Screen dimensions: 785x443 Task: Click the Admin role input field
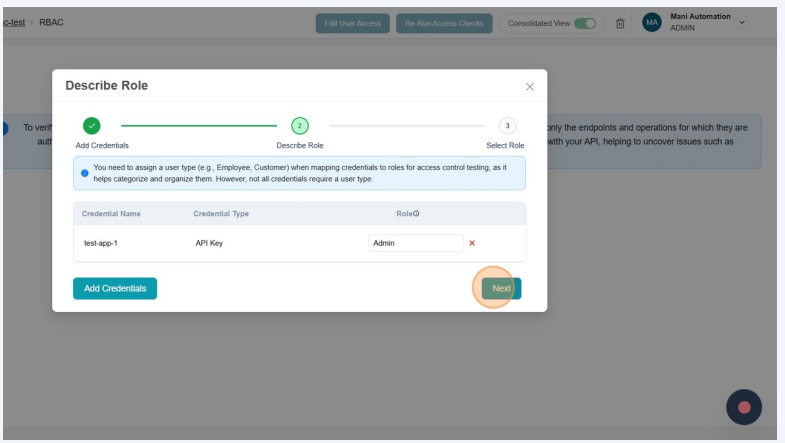pyautogui.click(x=415, y=243)
